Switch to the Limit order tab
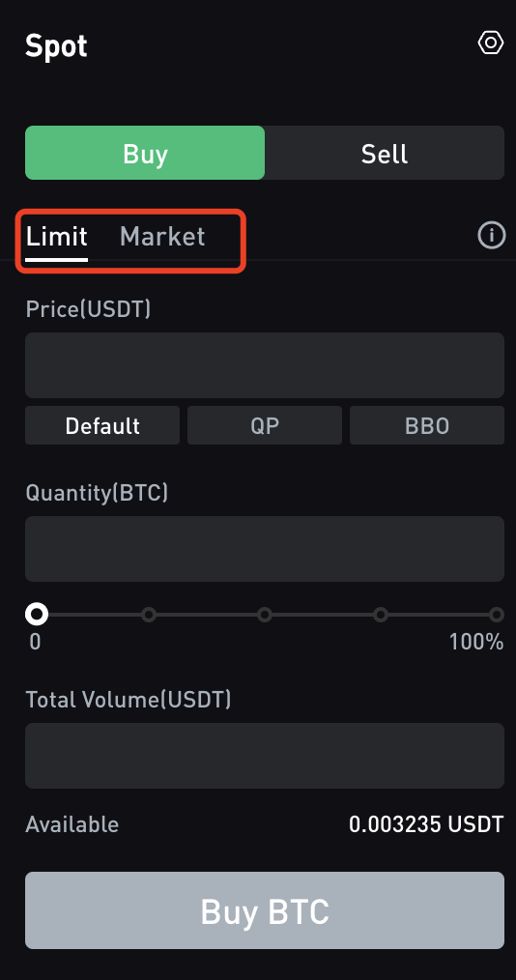 (x=56, y=238)
